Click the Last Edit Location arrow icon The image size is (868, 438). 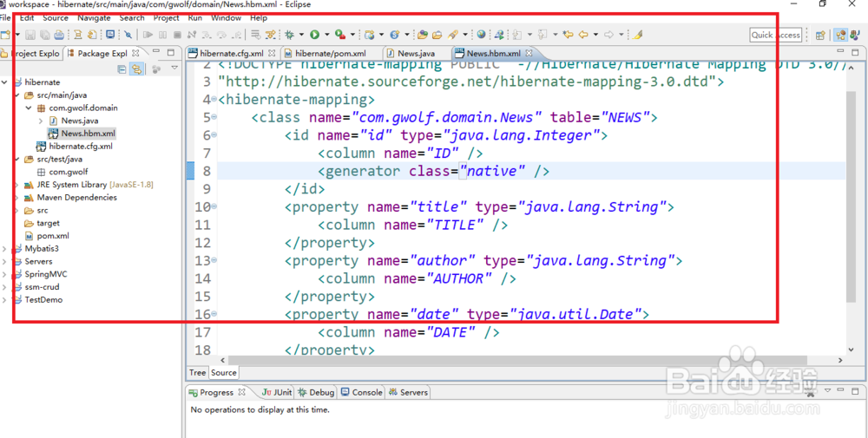[568, 35]
